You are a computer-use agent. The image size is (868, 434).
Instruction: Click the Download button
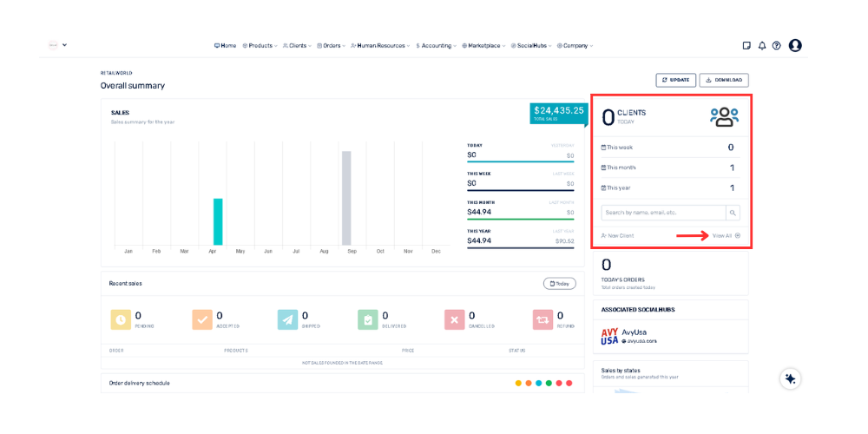724,80
